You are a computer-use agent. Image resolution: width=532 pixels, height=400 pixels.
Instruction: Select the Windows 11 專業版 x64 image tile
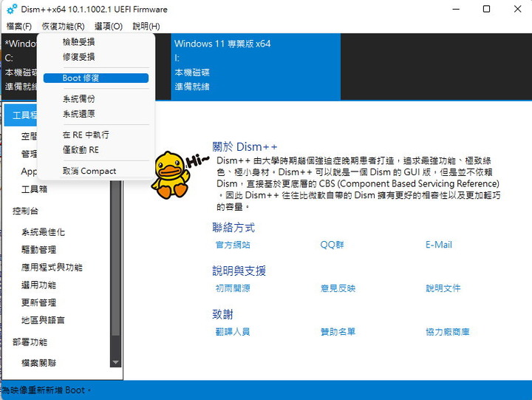(256, 67)
